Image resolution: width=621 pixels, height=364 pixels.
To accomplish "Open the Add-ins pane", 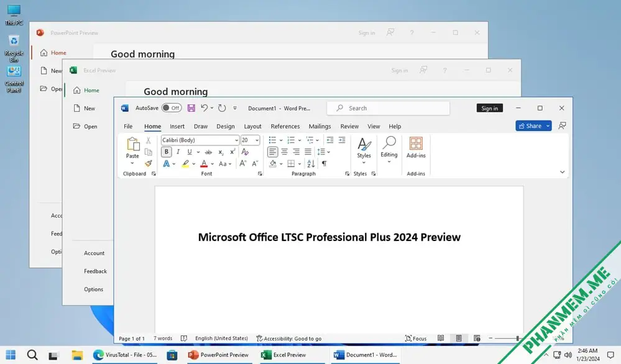I will 416,148.
